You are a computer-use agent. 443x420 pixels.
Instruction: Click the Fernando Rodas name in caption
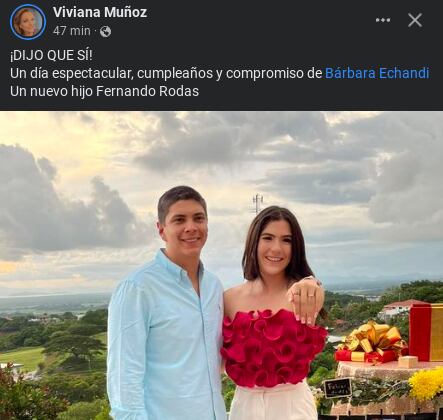(147, 91)
